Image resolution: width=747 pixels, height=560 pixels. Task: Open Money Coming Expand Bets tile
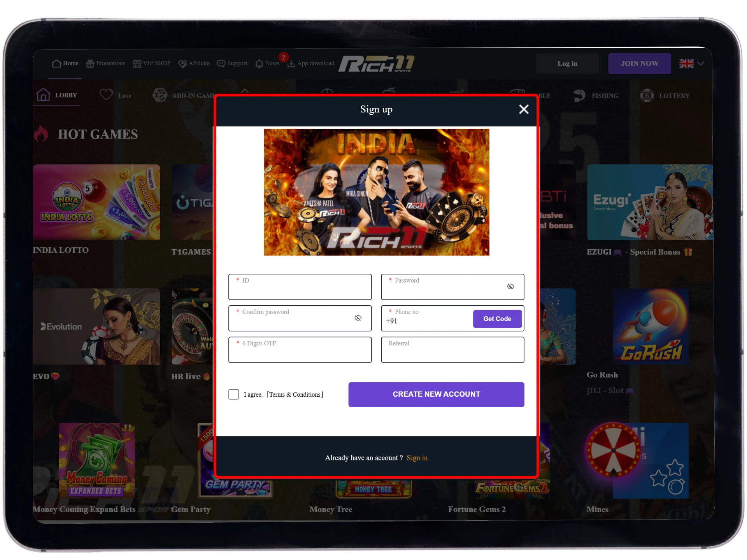coord(96,461)
